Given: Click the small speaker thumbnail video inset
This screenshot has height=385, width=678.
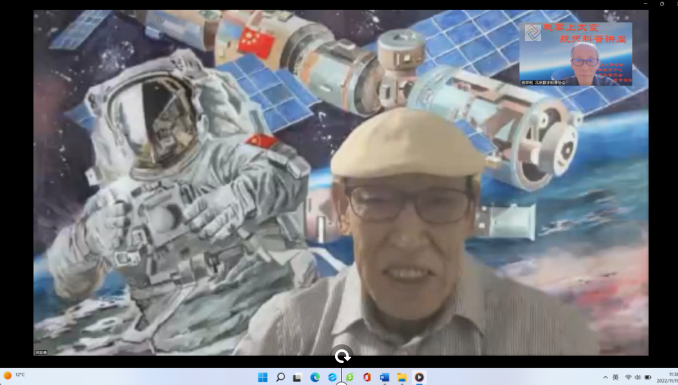Looking at the screenshot, I should pyautogui.click(x=576, y=54).
